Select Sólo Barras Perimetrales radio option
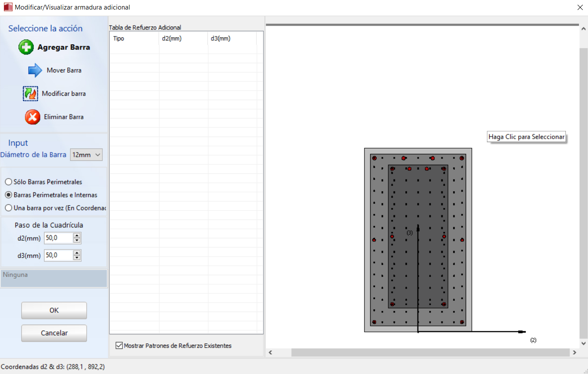 click(x=8, y=182)
